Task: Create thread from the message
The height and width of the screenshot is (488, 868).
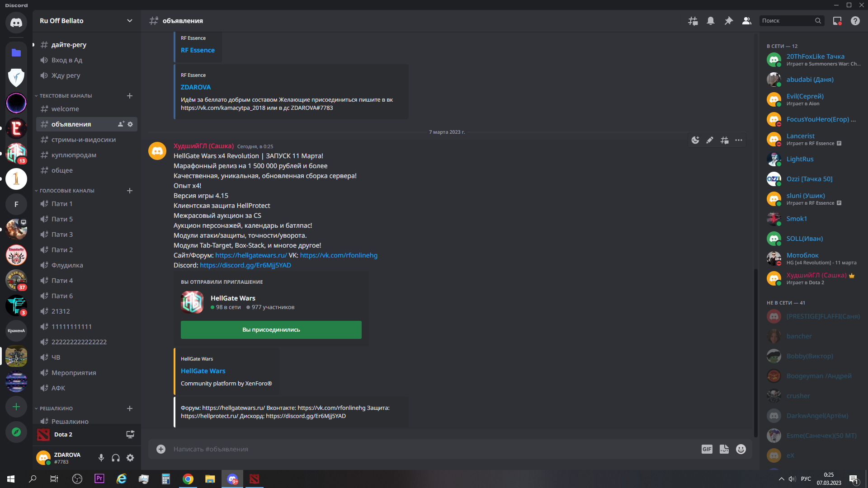Action: pos(724,140)
